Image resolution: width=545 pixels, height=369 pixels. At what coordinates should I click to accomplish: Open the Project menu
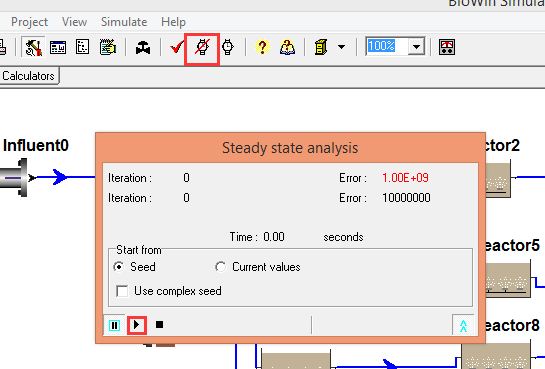click(29, 22)
